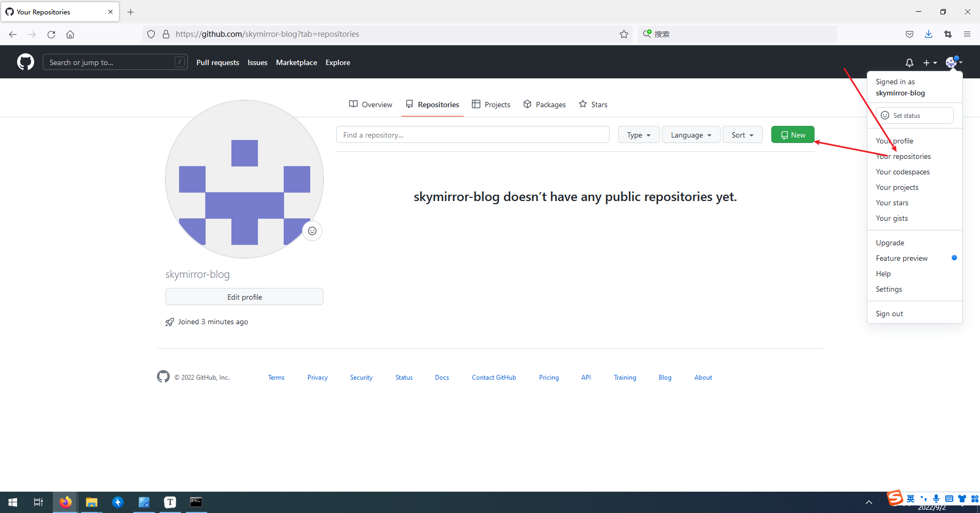
Task: Open the Packages tab
Action: coord(544,105)
